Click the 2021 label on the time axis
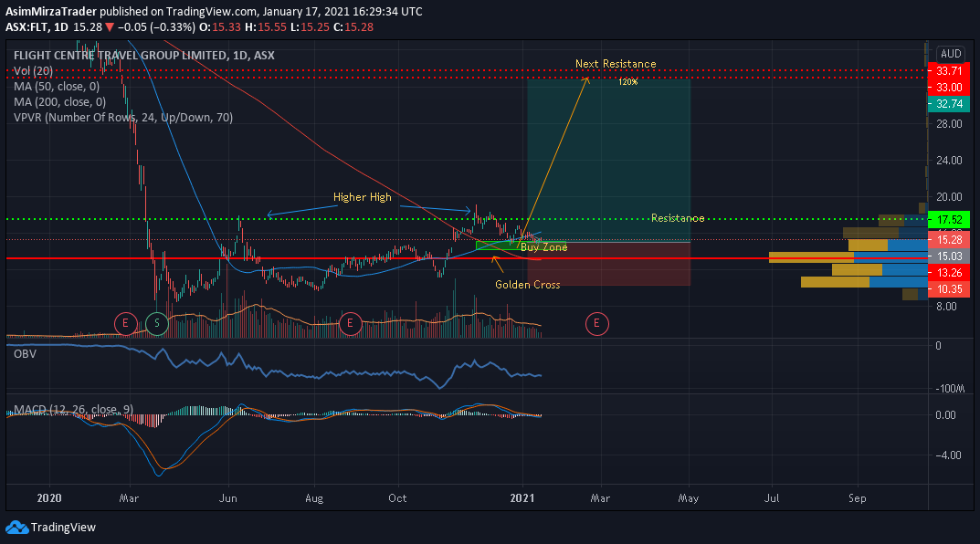 point(522,498)
